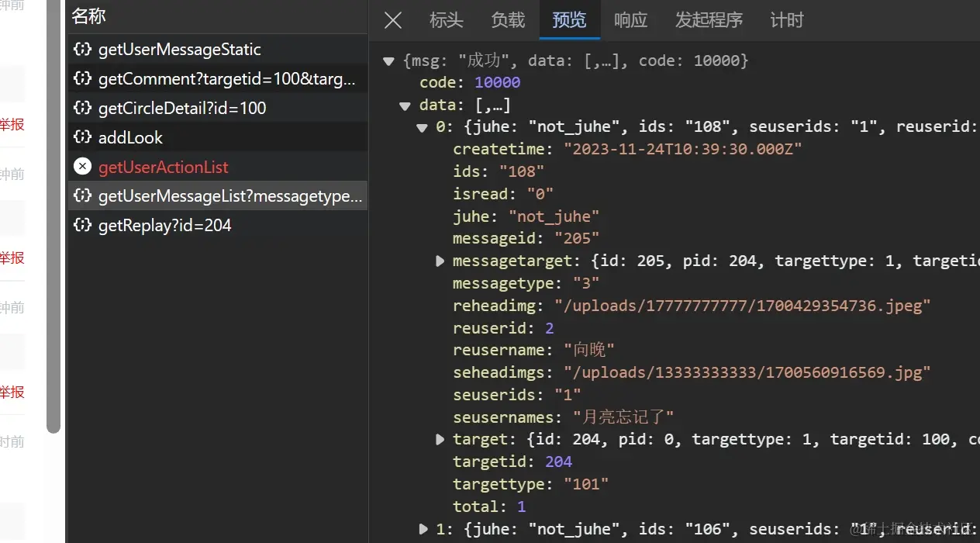This screenshot has width=980, height=543.
Task: Click the addLook request JSON icon
Action: pos(82,138)
